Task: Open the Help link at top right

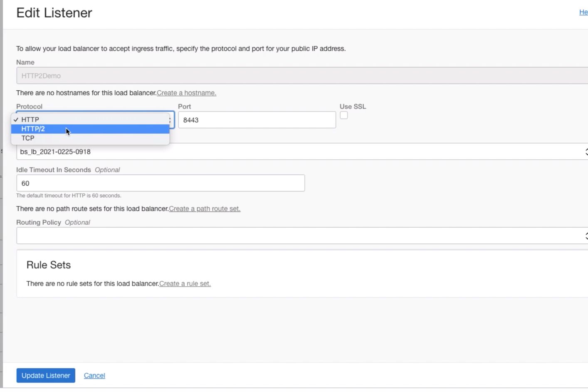Action: click(x=584, y=12)
